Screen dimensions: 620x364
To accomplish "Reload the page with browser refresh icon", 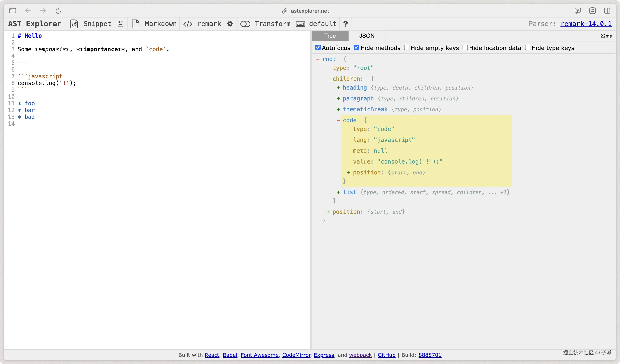I will click(x=58, y=11).
